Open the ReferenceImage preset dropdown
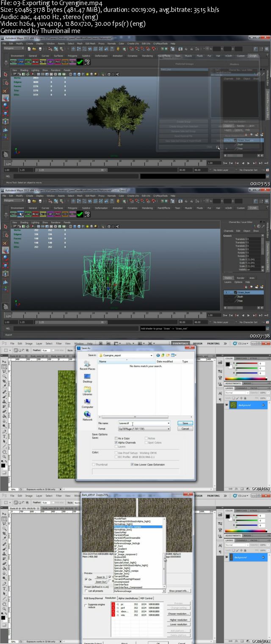The image size is (271, 644). click(164, 591)
